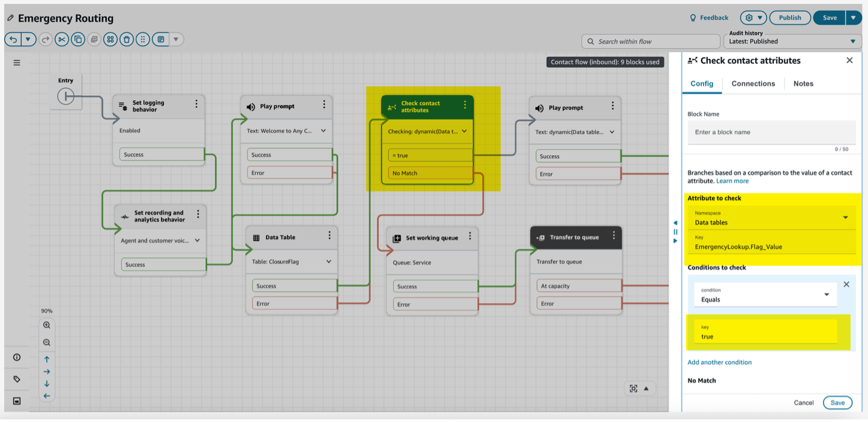The height and width of the screenshot is (422, 868).
Task: Click the undo arrow in the toolbar
Action: 13,39
